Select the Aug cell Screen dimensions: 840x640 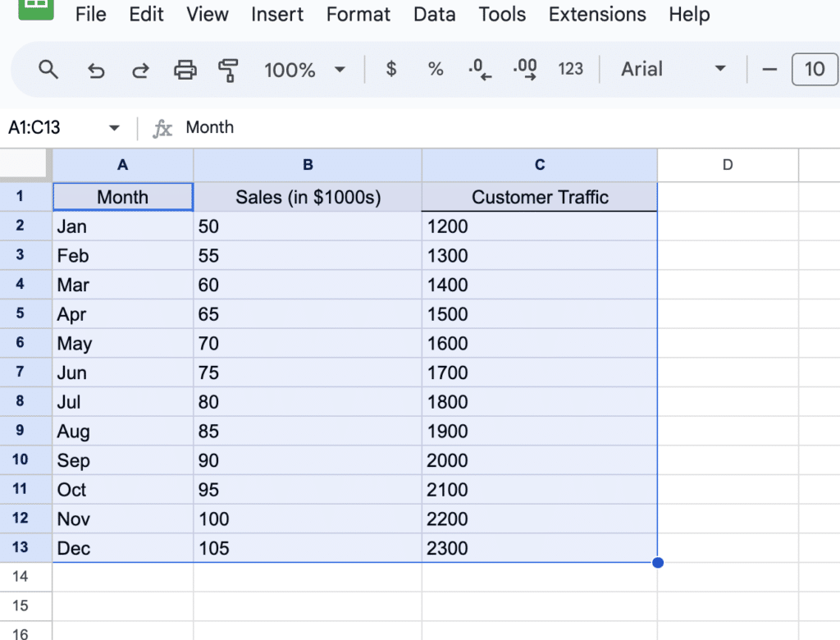(123, 431)
